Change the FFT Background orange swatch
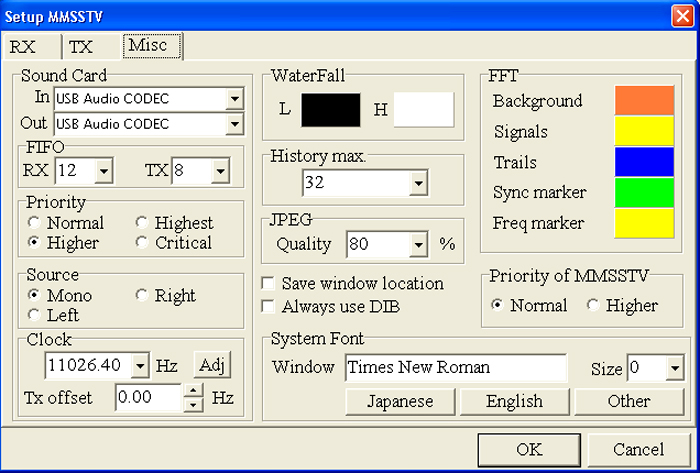 [644, 100]
